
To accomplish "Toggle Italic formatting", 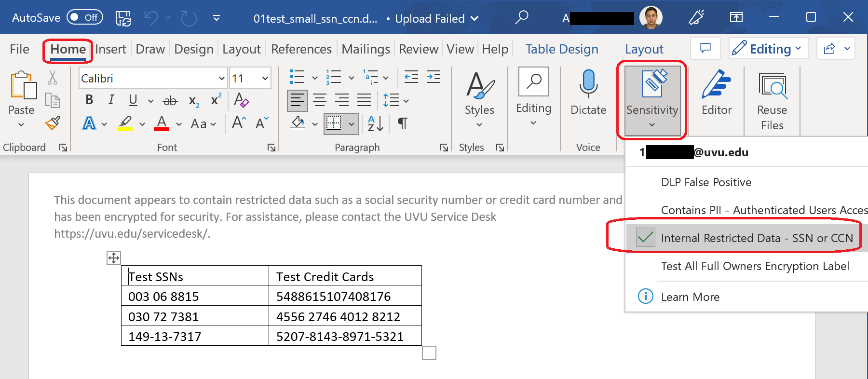I will click(x=111, y=100).
